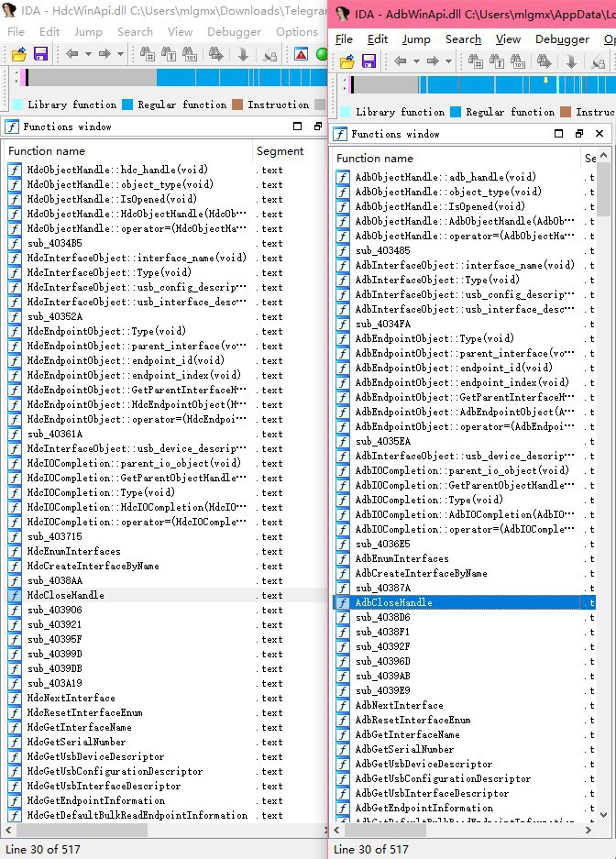Click binoculars 'T' text search icon in HdcWinApi toolbar

click(x=168, y=54)
